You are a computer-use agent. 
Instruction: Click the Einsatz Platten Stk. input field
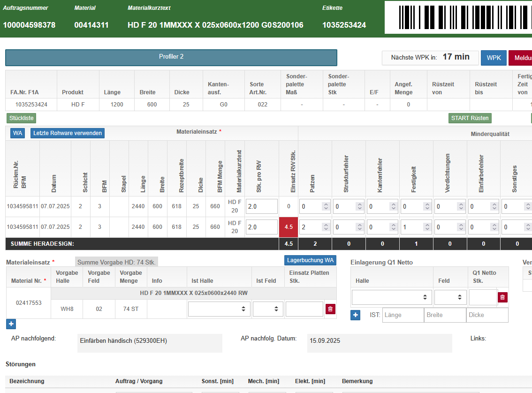click(x=304, y=309)
